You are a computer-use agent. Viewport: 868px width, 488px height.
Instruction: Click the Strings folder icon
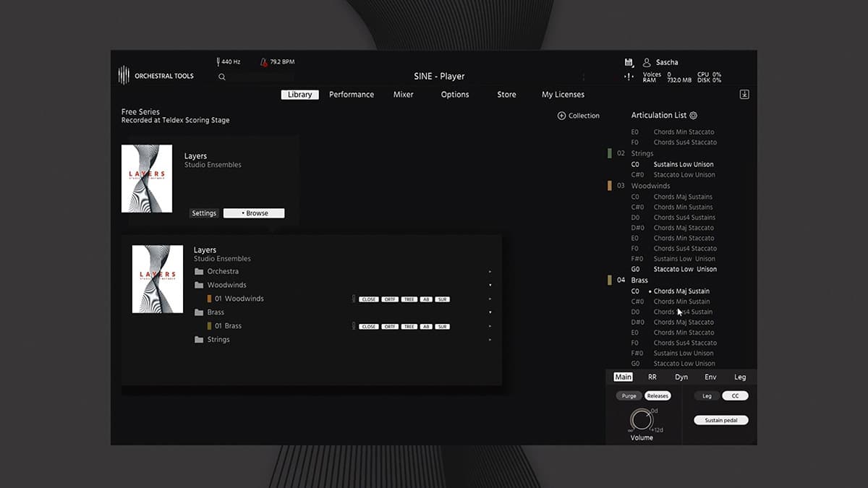click(x=199, y=340)
